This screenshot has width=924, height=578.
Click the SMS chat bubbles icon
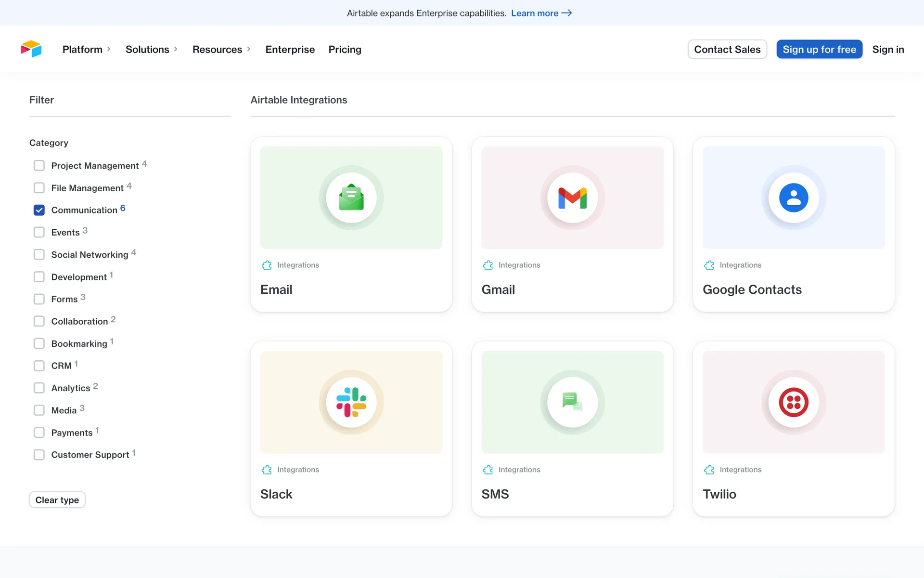pyautogui.click(x=572, y=402)
